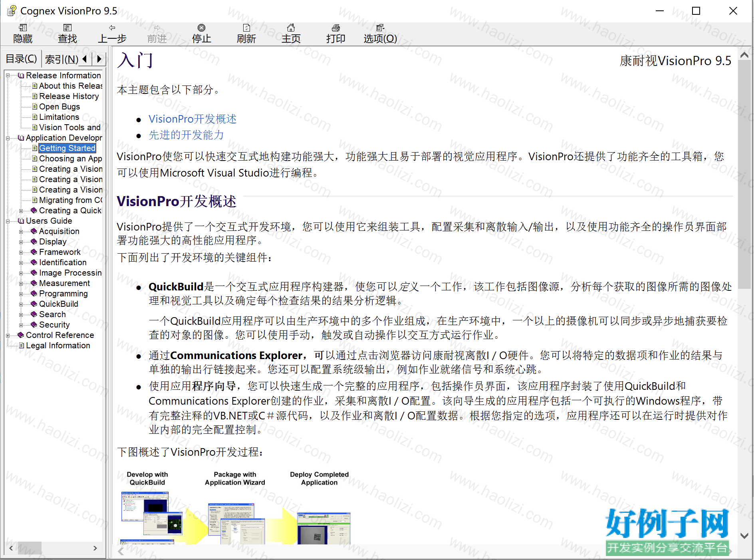Screen dimensions: 754x560
Task: Print the topic with 打印 icon
Action: pos(336,28)
